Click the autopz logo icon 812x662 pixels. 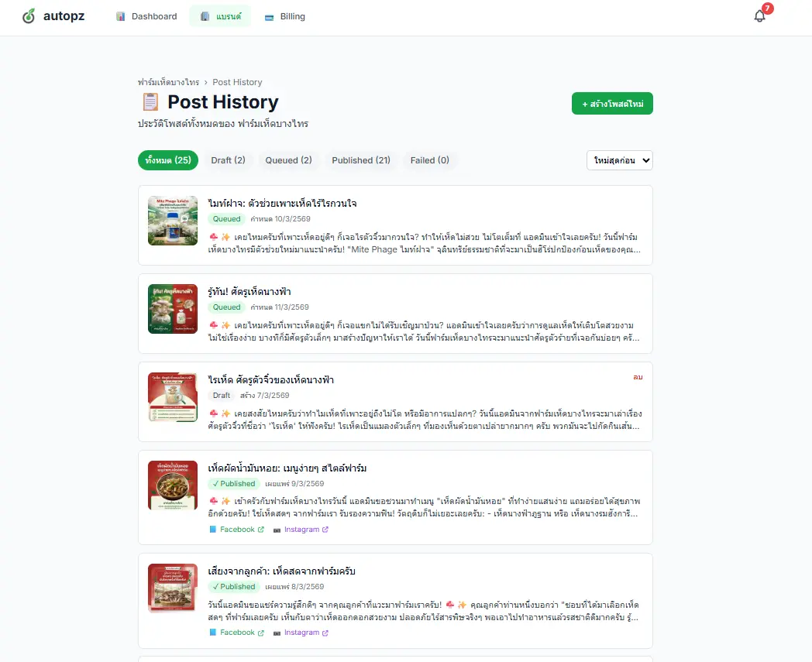29,16
